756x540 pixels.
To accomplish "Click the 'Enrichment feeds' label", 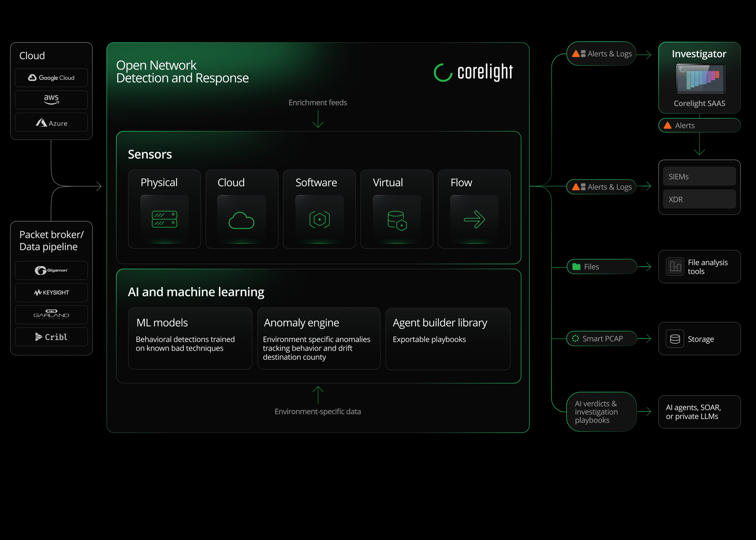I will [318, 102].
